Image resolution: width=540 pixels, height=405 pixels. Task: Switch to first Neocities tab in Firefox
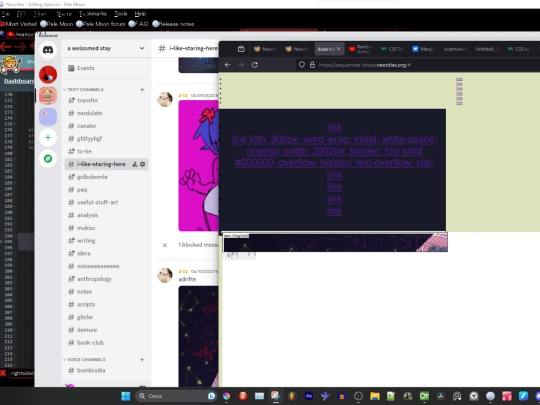pos(265,49)
